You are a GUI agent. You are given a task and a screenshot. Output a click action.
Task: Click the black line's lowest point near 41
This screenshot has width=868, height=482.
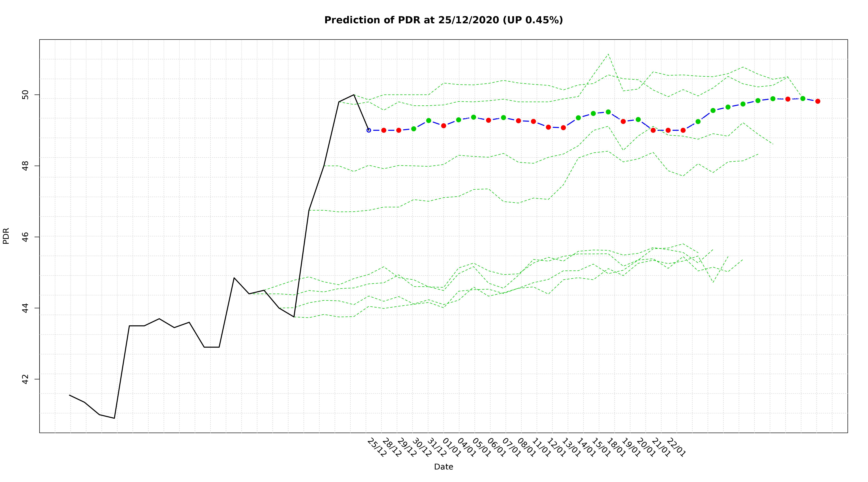coord(114,418)
